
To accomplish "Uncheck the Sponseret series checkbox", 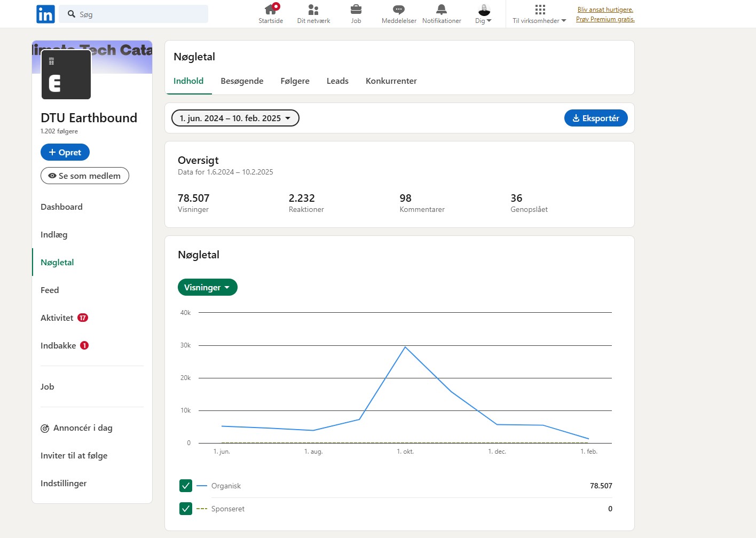I will [186, 509].
